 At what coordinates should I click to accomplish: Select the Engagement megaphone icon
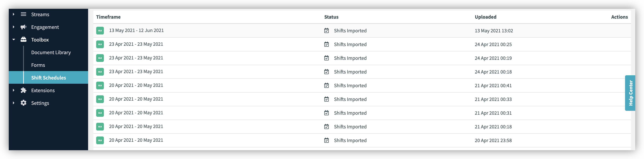[23, 27]
